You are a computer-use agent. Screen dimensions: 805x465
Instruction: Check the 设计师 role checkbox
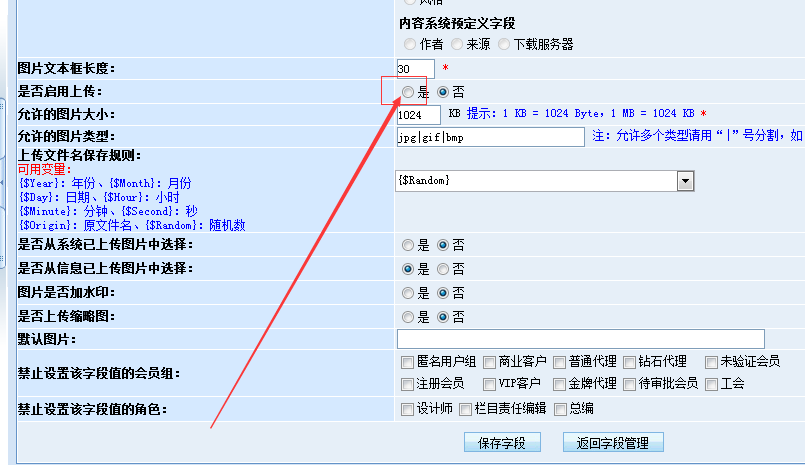pyautogui.click(x=407, y=408)
